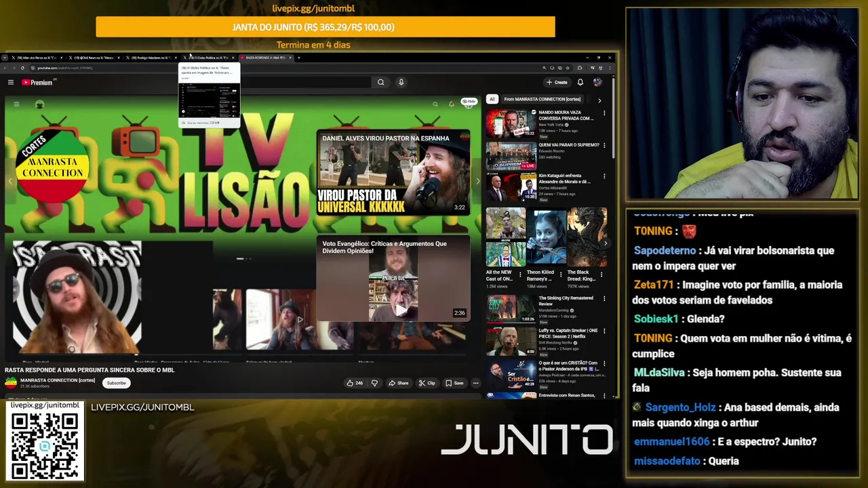Open Theon Killed Ramsey's short

coord(546,247)
